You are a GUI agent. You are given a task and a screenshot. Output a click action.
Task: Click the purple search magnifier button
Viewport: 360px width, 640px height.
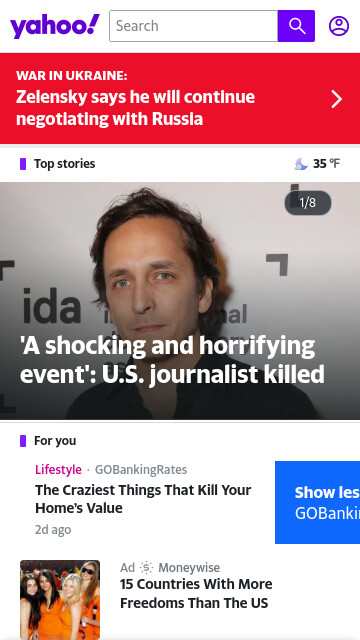[x=296, y=26]
